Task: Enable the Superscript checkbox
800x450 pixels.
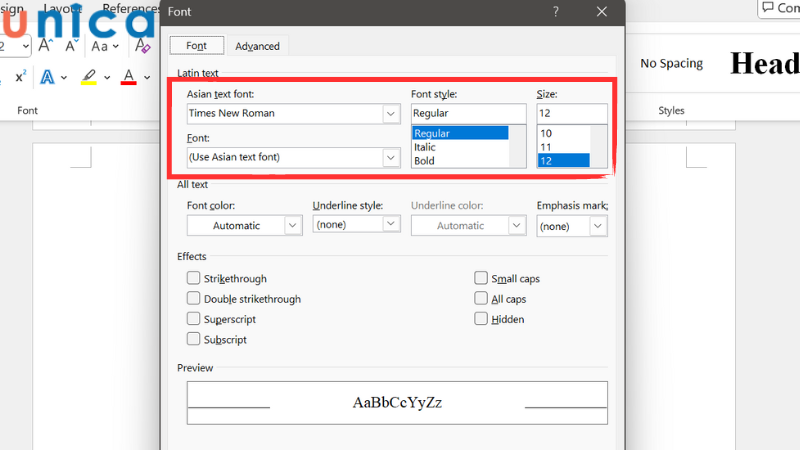Action: coord(193,318)
